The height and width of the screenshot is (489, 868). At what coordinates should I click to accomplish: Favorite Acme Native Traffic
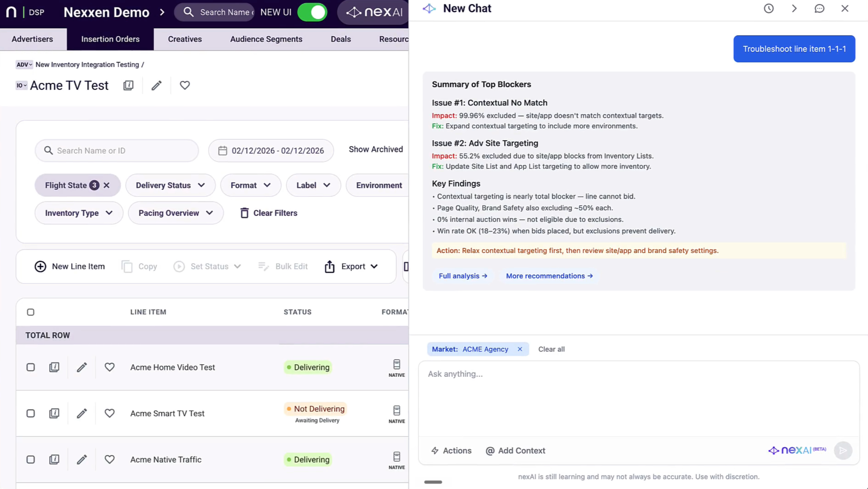point(110,459)
